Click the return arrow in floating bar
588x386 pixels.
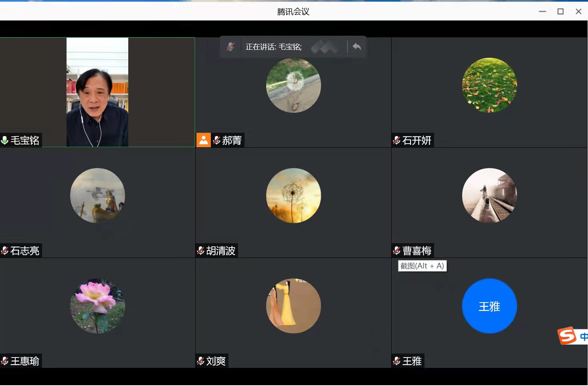click(x=356, y=47)
